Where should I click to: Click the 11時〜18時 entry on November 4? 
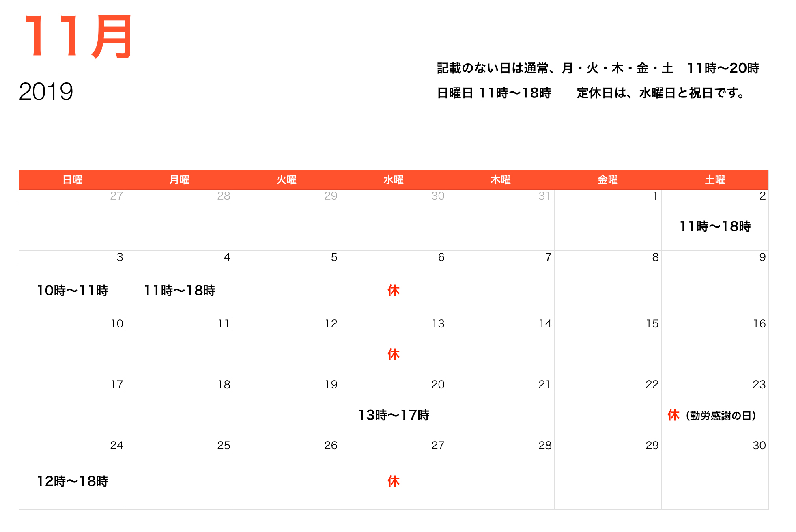179,291
